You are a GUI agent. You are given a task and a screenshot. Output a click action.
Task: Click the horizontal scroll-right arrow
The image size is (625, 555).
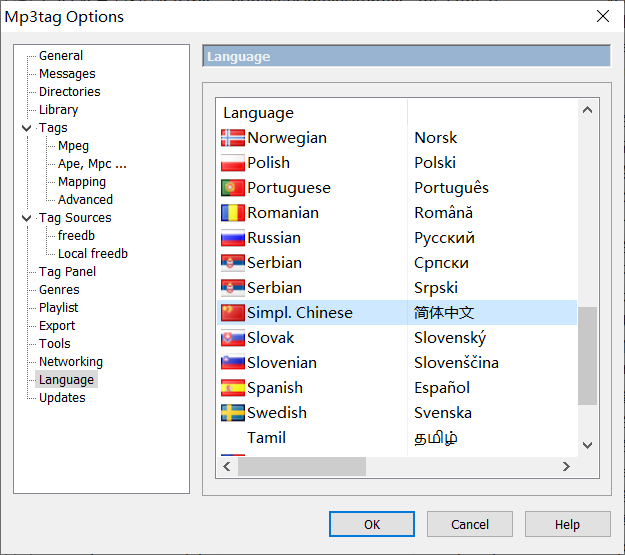[566, 466]
